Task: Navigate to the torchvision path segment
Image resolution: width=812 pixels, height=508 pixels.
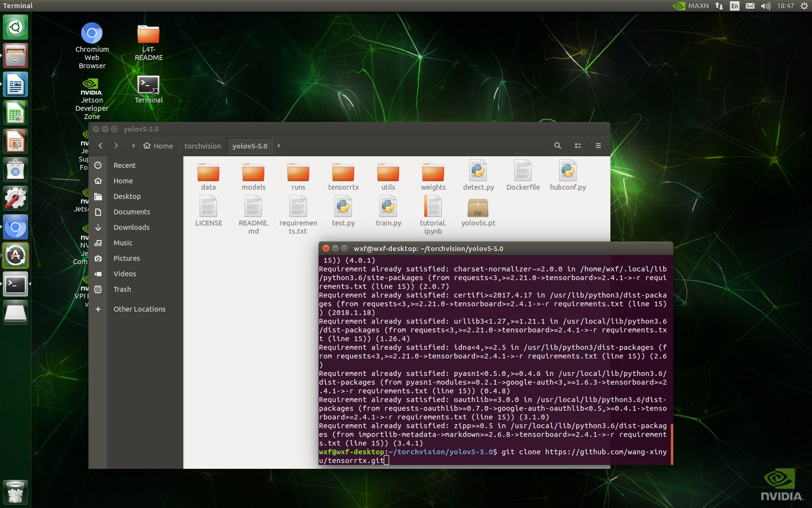Action: point(203,146)
